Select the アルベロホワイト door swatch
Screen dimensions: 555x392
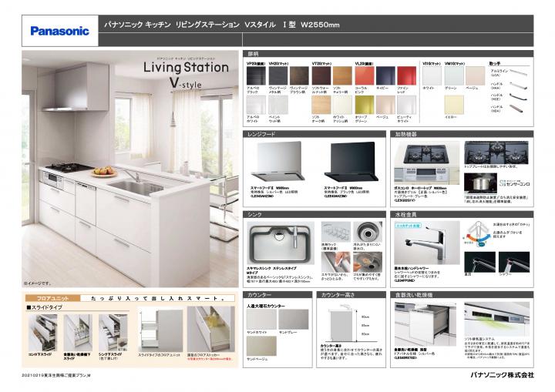[256, 105]
